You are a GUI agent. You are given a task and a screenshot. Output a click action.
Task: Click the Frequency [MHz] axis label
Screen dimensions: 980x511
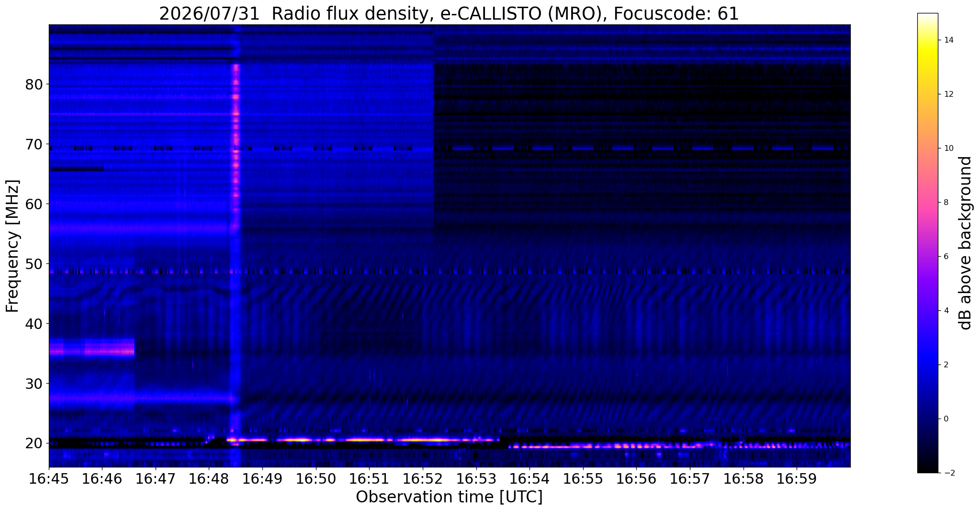(x=13, y=246)
